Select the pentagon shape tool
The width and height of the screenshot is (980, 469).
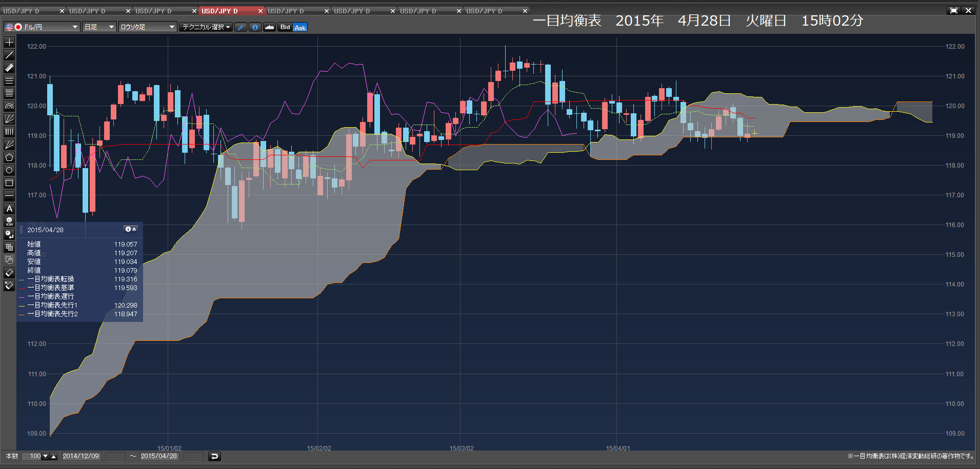(x=9, y=157)
